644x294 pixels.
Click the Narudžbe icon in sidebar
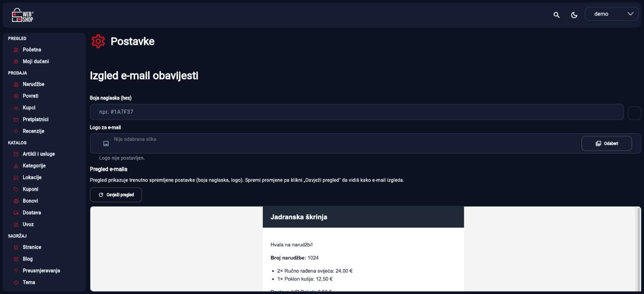click(x=16, y=85)
